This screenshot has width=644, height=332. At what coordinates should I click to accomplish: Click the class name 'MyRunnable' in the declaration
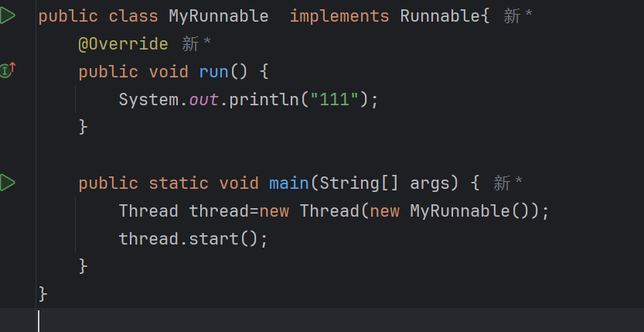coord(219,16)
